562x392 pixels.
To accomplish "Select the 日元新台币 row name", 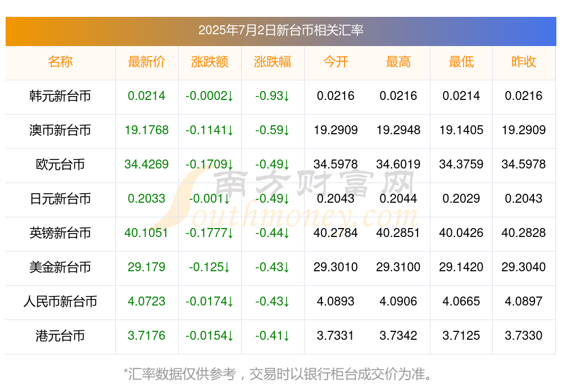I will pos(60,198).
